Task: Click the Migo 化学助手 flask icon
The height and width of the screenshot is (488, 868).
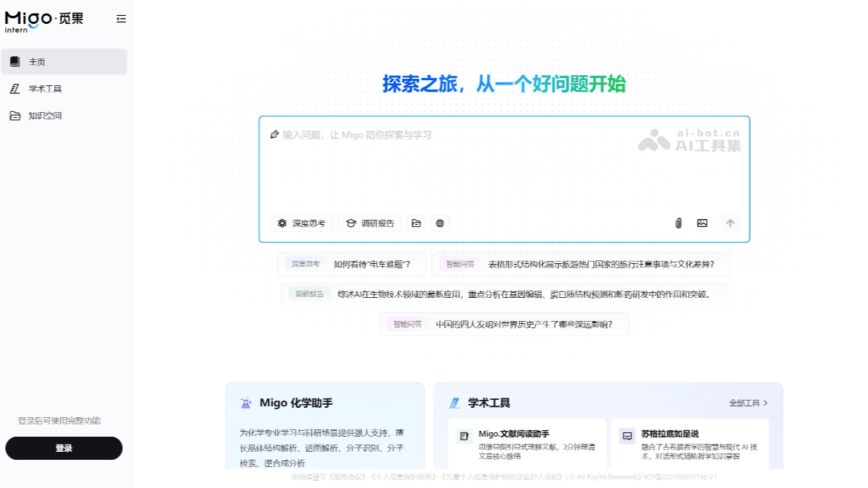Action: (x=245, y=403)
